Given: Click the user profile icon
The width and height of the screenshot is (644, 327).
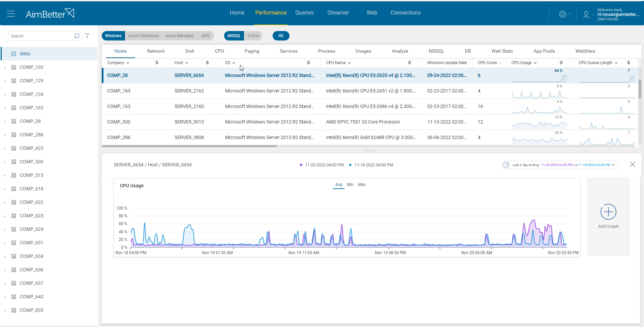Looking at the screenshot, I should tap(586, 14).
